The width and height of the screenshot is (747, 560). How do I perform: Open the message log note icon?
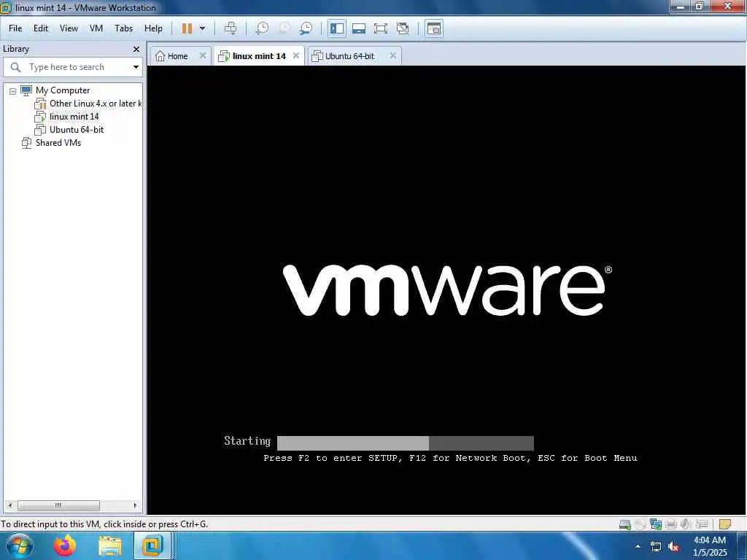pyautogui.click(x=724, y=524)
